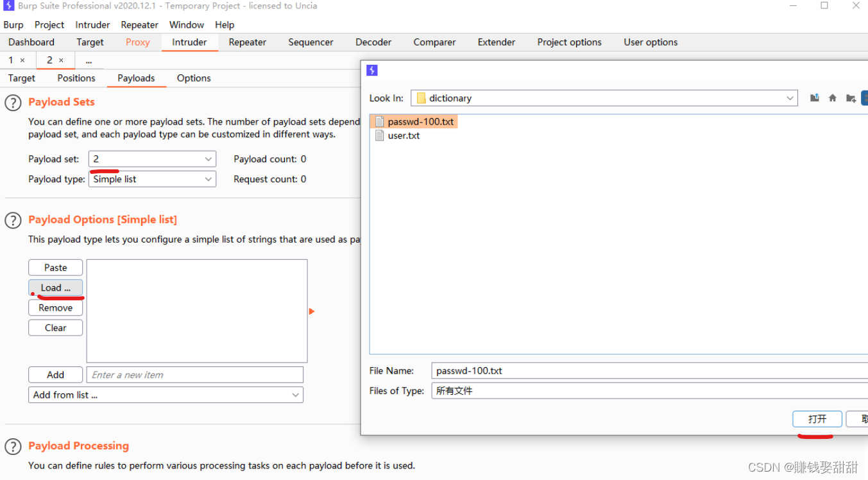
Task: Click the Request count: 0 text
Action: click(270, 179)
